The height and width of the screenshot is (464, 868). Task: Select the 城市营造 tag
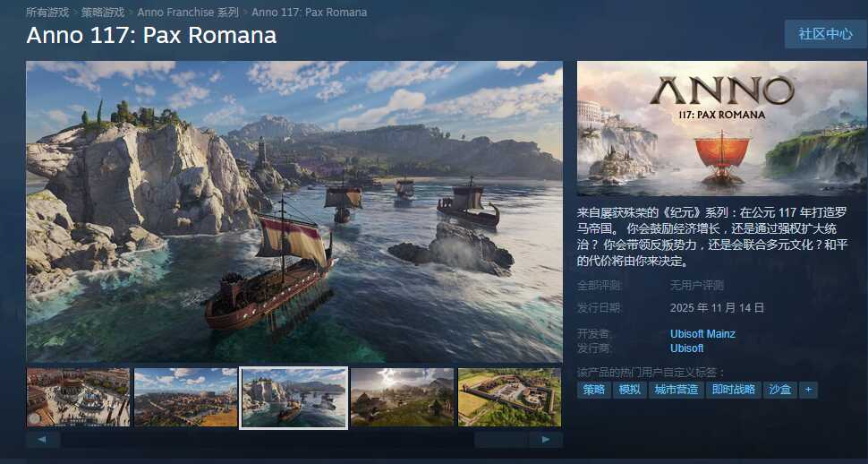click(676, 390)
